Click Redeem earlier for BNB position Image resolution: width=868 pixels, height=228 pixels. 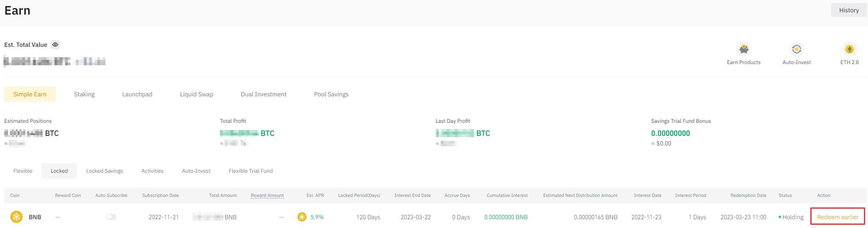point(837,217)
